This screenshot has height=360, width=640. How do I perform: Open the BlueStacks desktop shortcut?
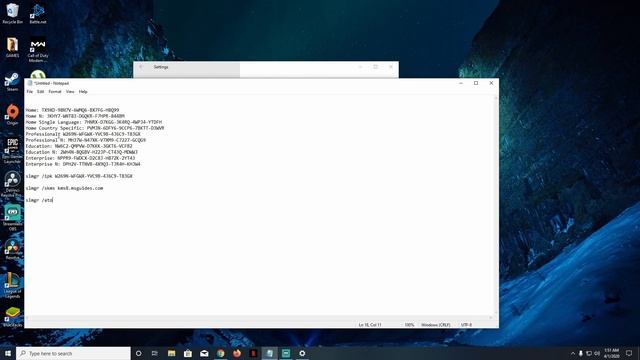tap(12, 317)
